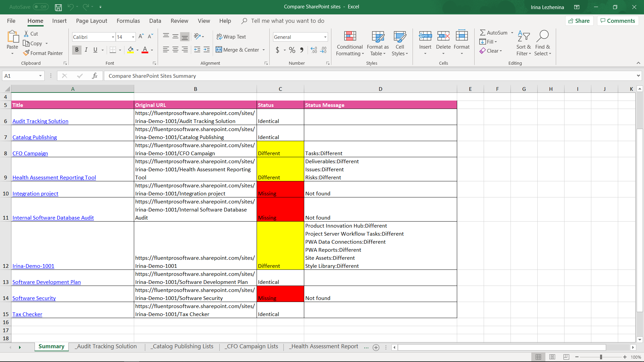Toggle Bottom Align button
This screenshot has height=362, width=644.
[185, 36]
